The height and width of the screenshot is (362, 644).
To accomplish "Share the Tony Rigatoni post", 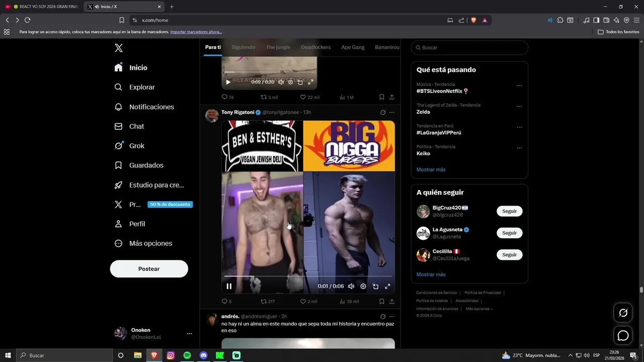I will (x=392, y=302).
